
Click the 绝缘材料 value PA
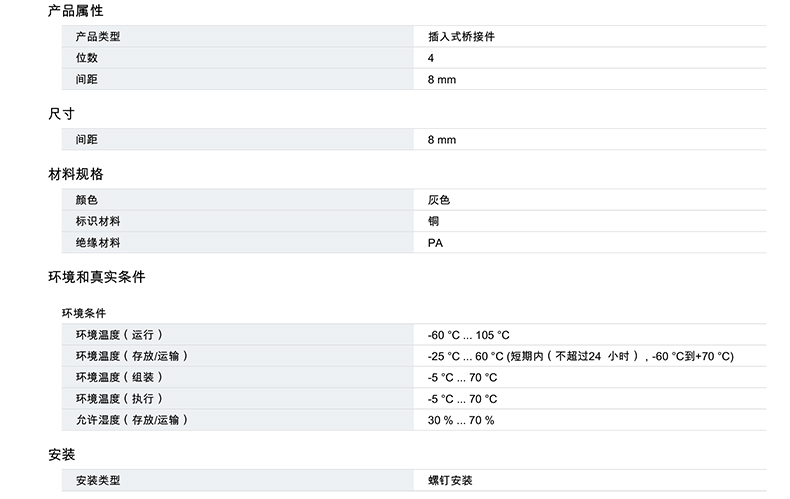(435, 243)
